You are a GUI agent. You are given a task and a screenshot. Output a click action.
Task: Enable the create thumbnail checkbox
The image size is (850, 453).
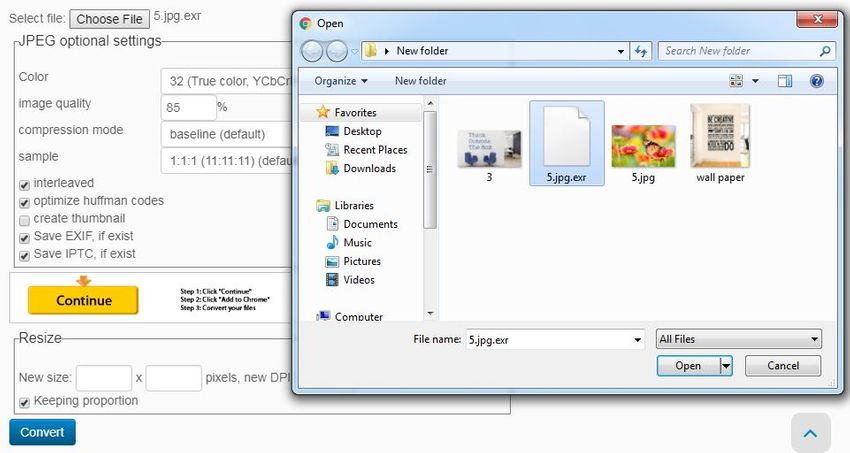point(25,220)
